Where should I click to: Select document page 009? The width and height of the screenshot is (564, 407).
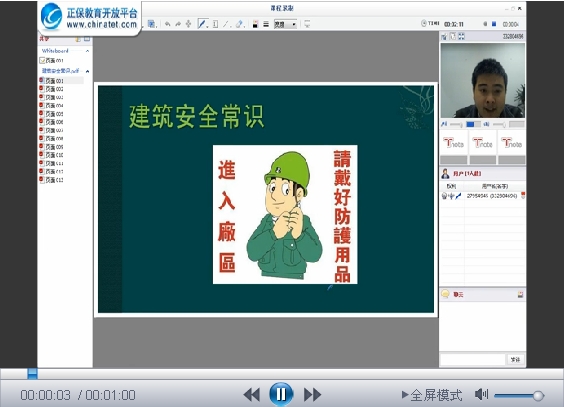[x=51, y=147]
